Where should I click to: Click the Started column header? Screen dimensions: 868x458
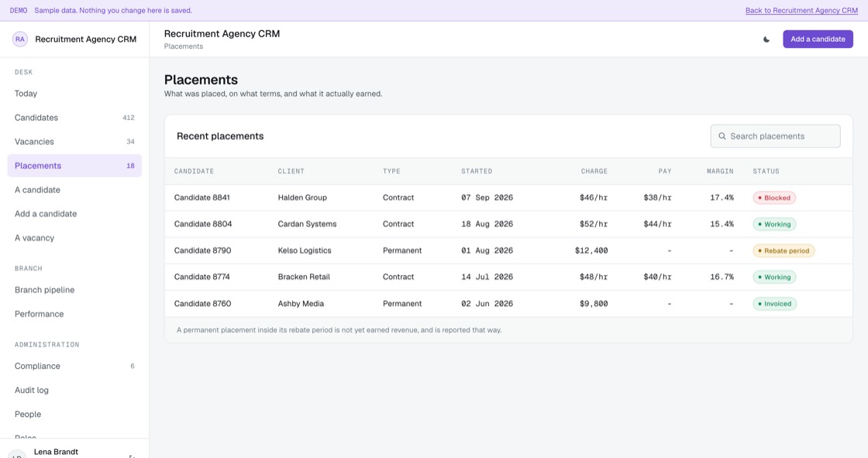pyautogui.click(x=477, y=171)
